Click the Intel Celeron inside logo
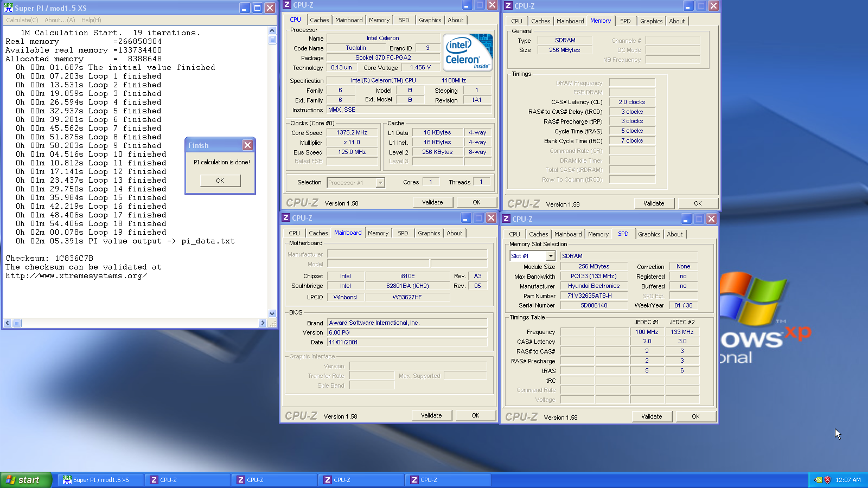This screenshot has width=868, height=488. click(x=468, y=53)
